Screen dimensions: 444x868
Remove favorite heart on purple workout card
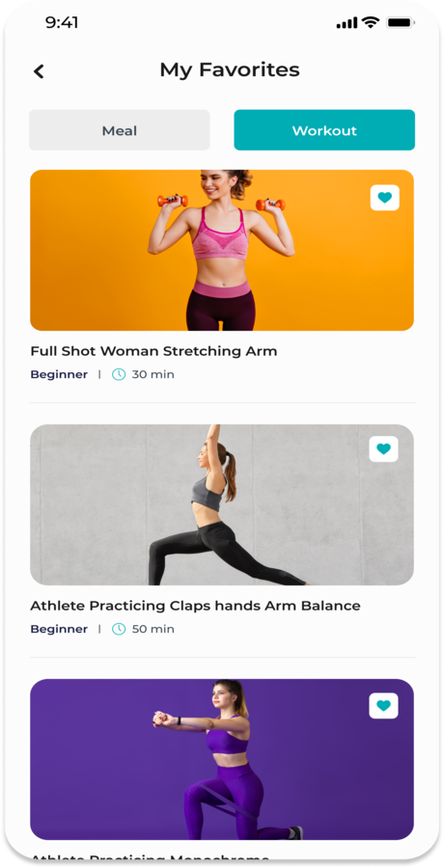click(x=383, y=705)
